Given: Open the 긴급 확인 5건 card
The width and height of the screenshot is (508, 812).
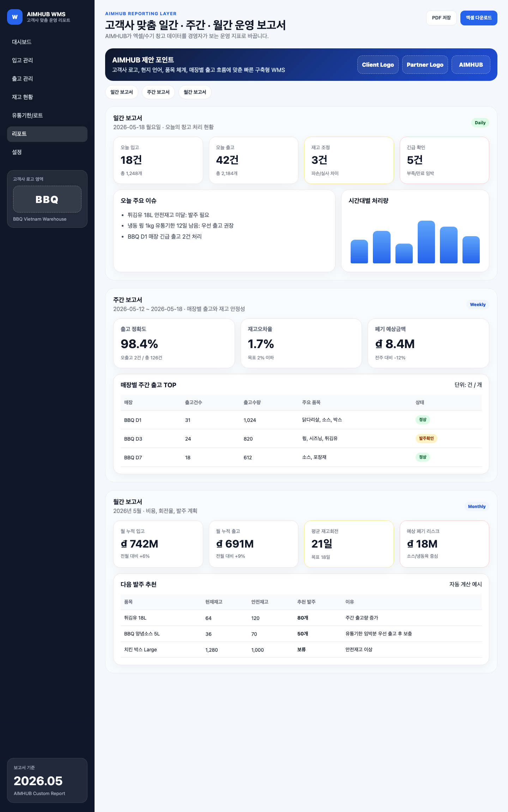Looking at the screenshot, I should pos(445,160).
